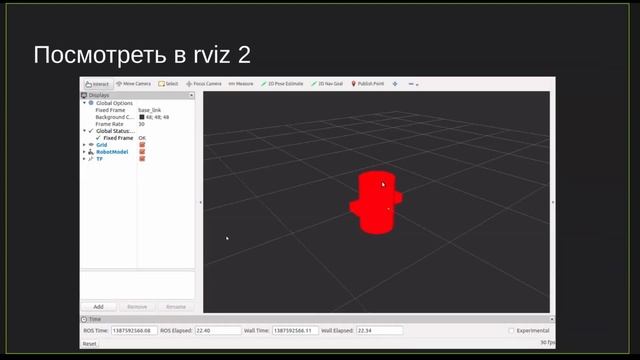Toggle the TF display checkbox

tap(142, 159)
